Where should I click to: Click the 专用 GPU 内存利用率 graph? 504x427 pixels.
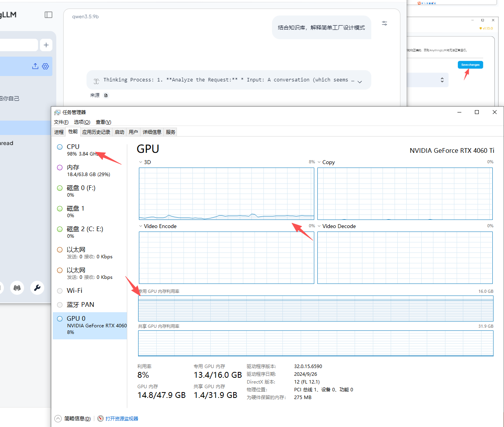pyautogui.click(x=316, y=309)
